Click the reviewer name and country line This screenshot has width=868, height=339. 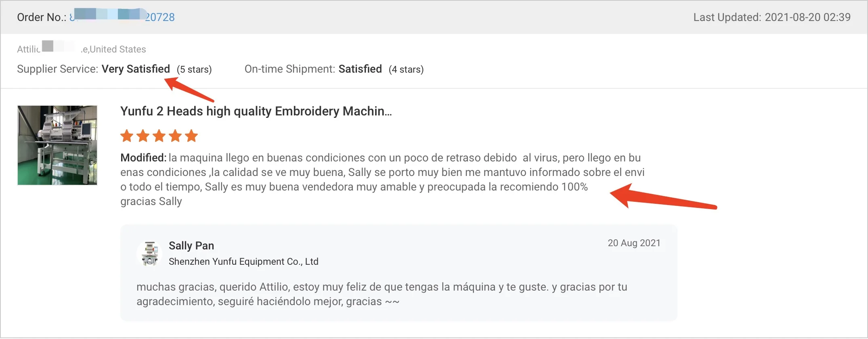pyautogui.click(x=82, y=49)
